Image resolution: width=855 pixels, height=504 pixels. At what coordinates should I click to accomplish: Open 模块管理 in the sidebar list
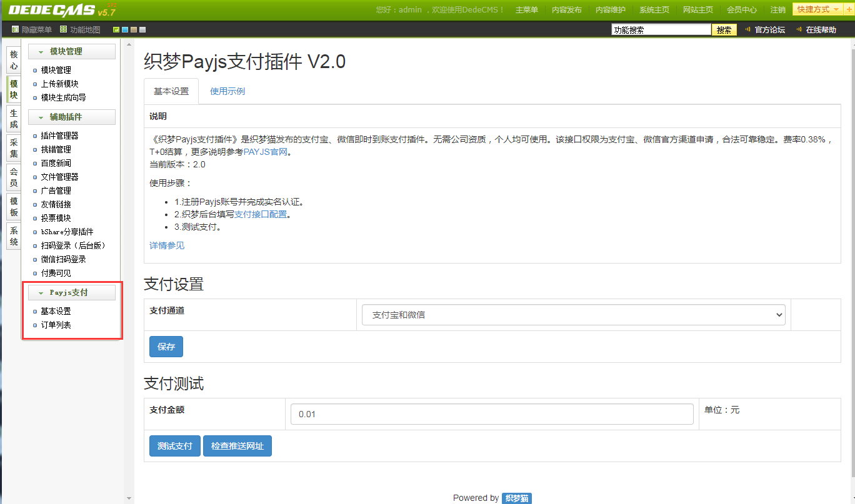(56, 70)
